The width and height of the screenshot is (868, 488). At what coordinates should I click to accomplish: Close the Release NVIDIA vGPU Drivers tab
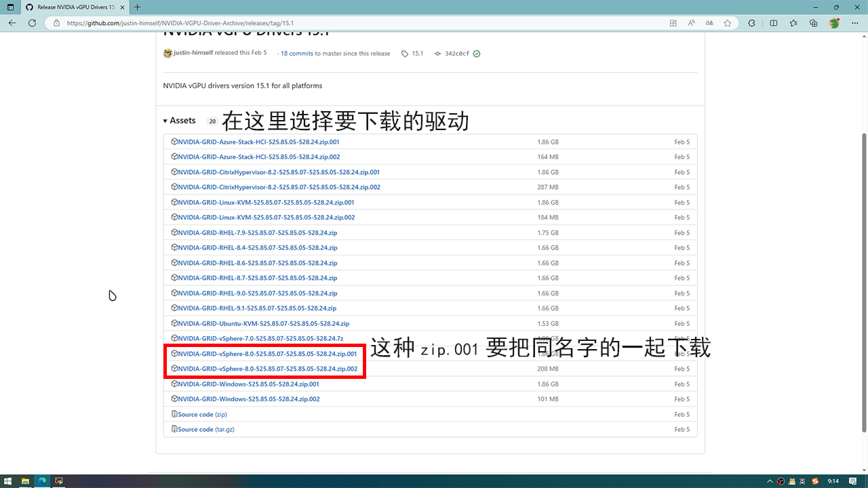pos(123,7)
